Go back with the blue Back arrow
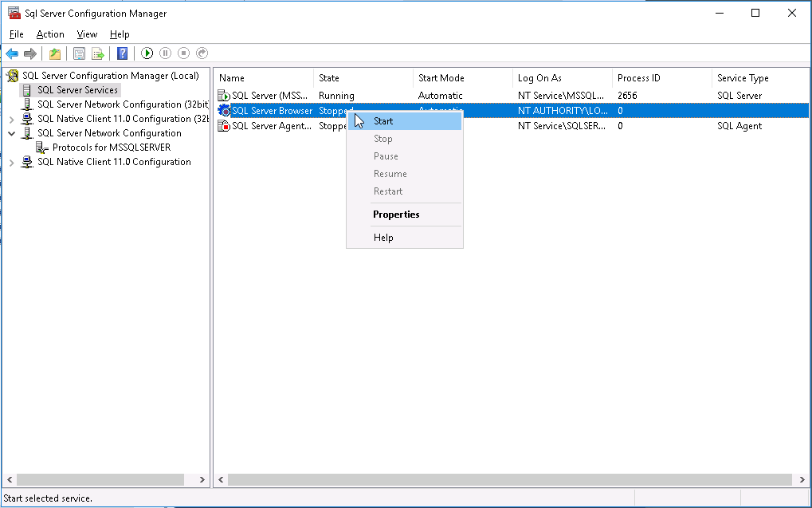 (x=12, y=53)
